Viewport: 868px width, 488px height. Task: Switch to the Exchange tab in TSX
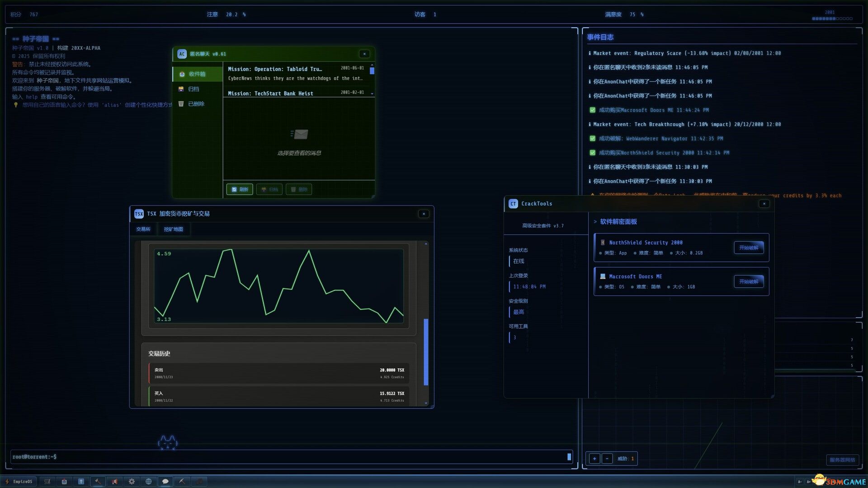point(143,229)
